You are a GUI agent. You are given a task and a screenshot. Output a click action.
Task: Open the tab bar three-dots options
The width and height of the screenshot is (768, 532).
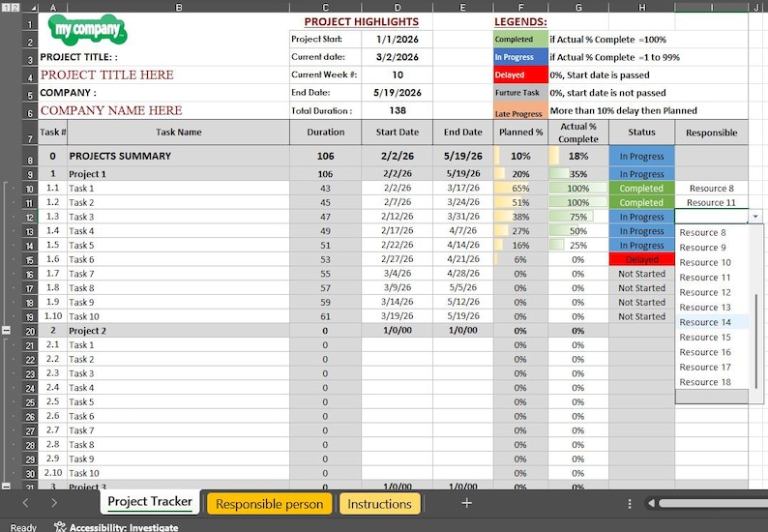pos(630,504)
